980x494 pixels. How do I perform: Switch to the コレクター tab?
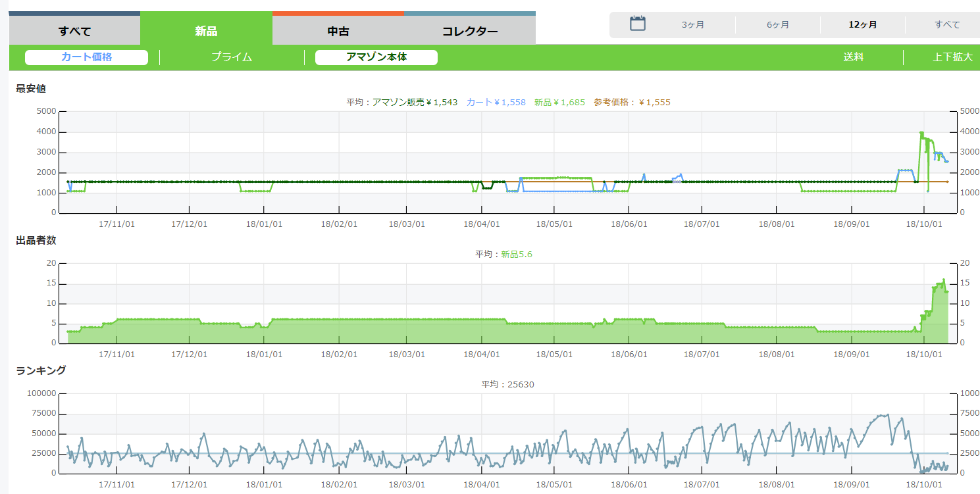tap(469, 30)
